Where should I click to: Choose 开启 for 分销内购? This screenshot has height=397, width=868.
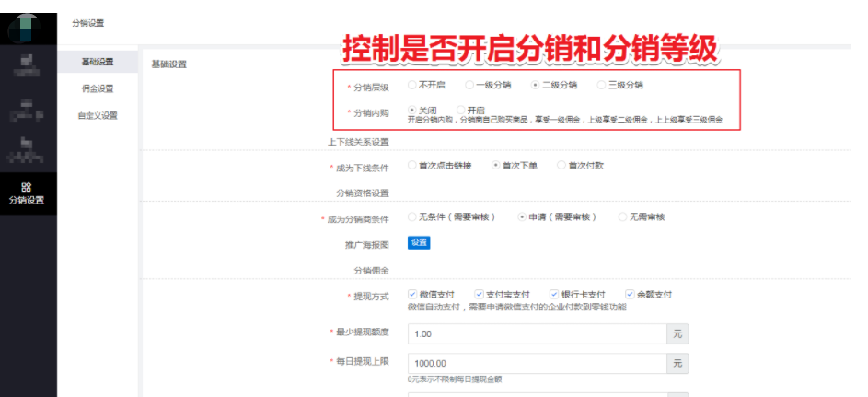[460, 111]
